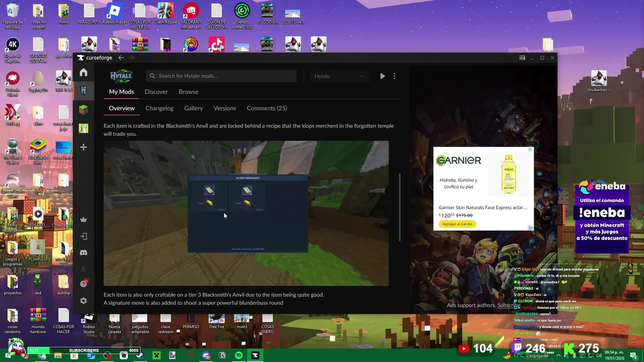Click the sign-in arrow icon in sidebar
Viewport: 644px width, 362px height.
(x=84, y=236)
